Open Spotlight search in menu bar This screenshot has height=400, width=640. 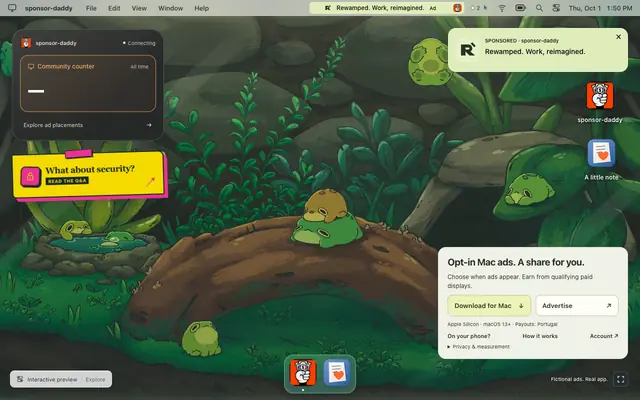[539, 8]
